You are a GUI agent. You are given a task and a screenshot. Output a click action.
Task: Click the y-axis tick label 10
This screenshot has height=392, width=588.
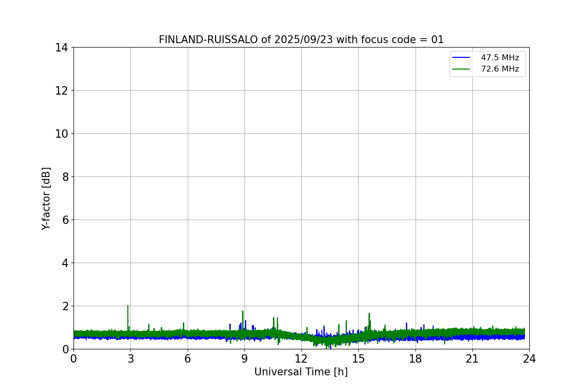(x=62, y=134)
